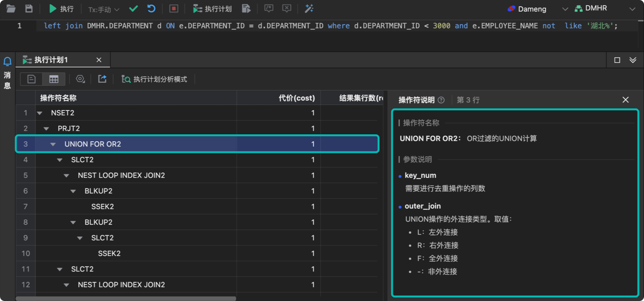Enable 执行计划分析模式 analysis mode
The image size is (644, 301).
[x=154, y=79]
